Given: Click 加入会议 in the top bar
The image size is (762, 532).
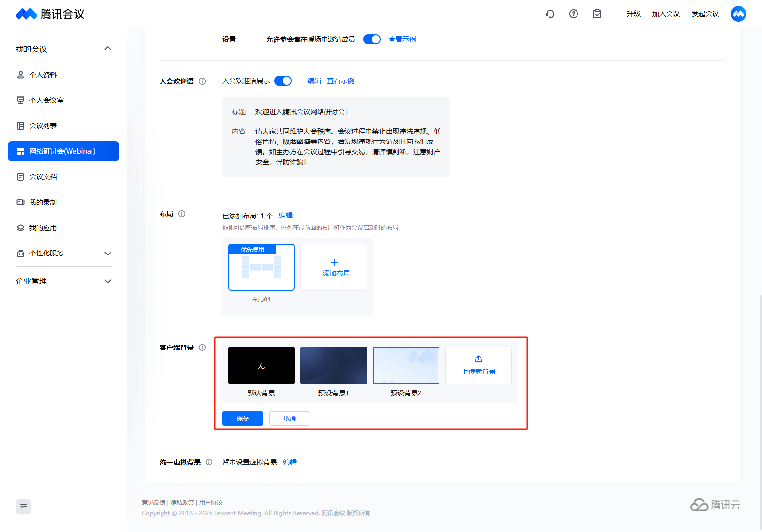Looking at the screenshot, I should point(666,14).
